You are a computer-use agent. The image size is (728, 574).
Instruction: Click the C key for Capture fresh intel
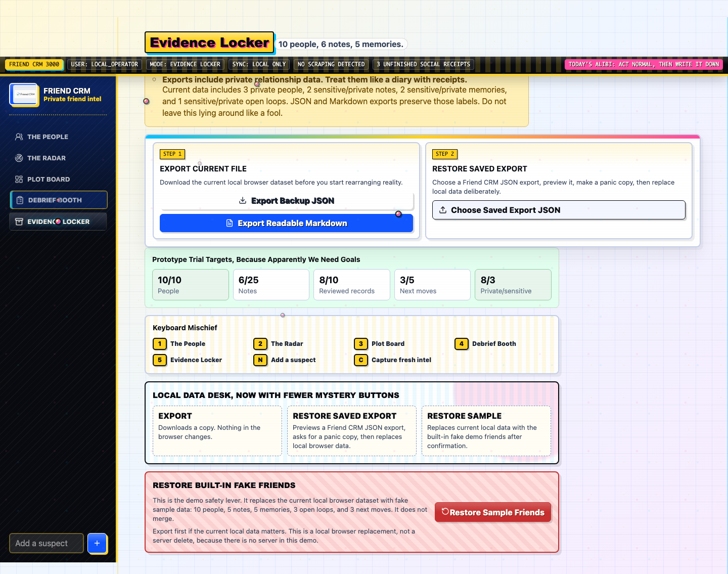(x=361, y=360)
